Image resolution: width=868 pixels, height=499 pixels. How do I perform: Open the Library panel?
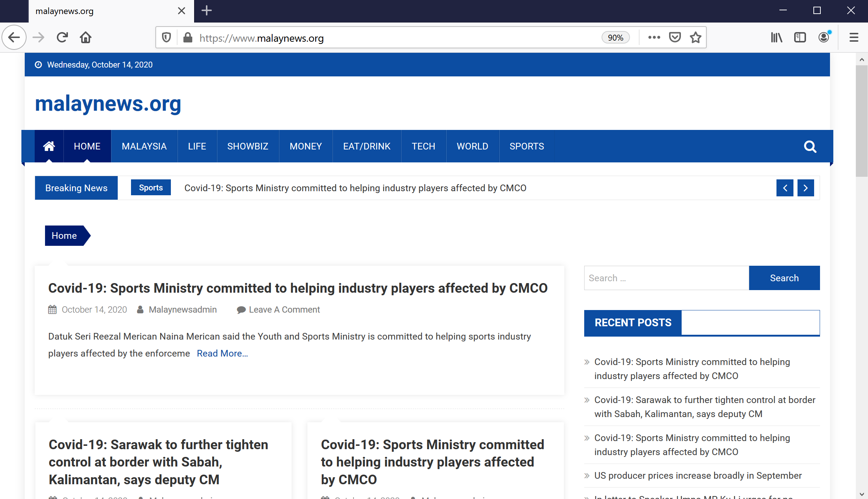pyautogui.click(x=776, y=37)
